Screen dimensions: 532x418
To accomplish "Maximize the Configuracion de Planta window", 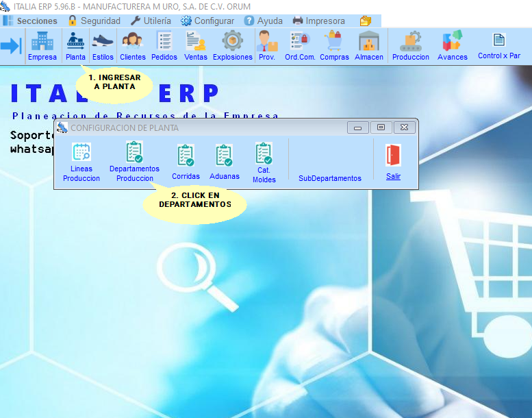I will 381,127.
